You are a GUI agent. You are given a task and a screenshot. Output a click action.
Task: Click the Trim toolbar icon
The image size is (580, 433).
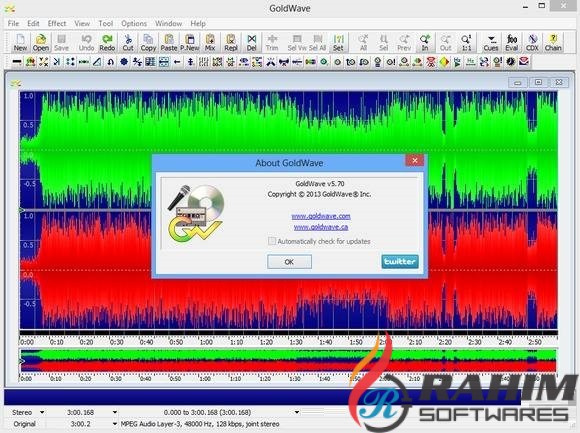tap(272, 43)
